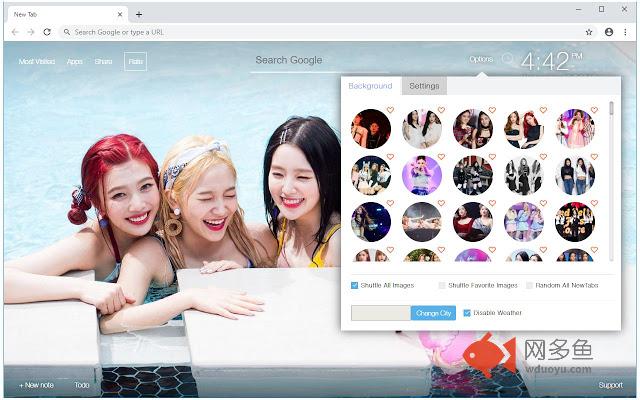This screenshot has height=400, width=640.
Task: Favorite the third thumbnail in third row
Action: pos(492,203)
